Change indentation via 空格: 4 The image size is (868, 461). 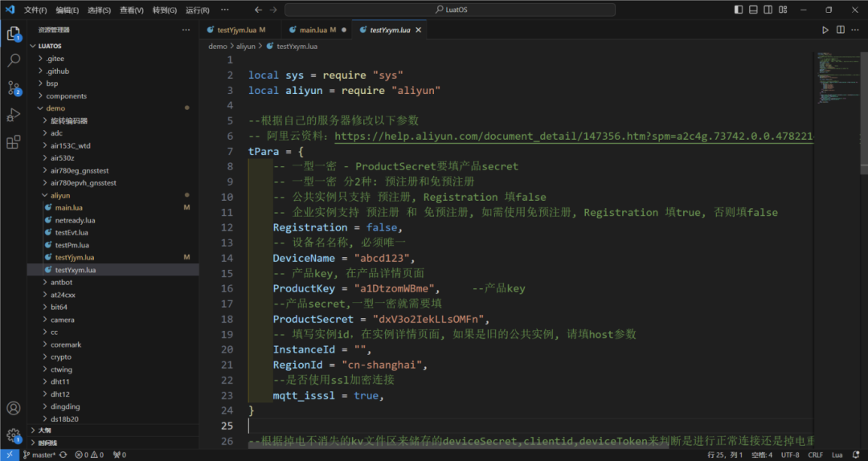pyautogui.click(x=762, y=455)
